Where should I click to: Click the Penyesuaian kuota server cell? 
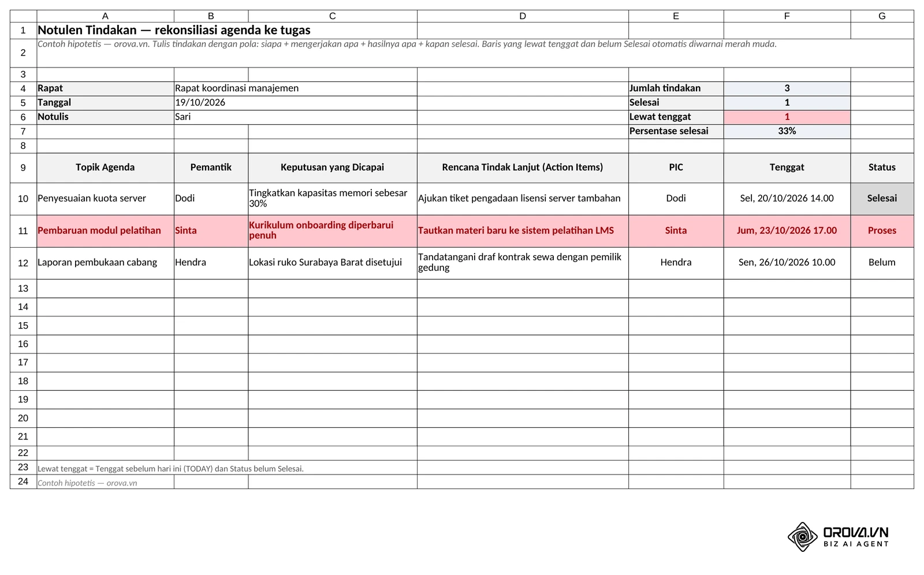105,199
